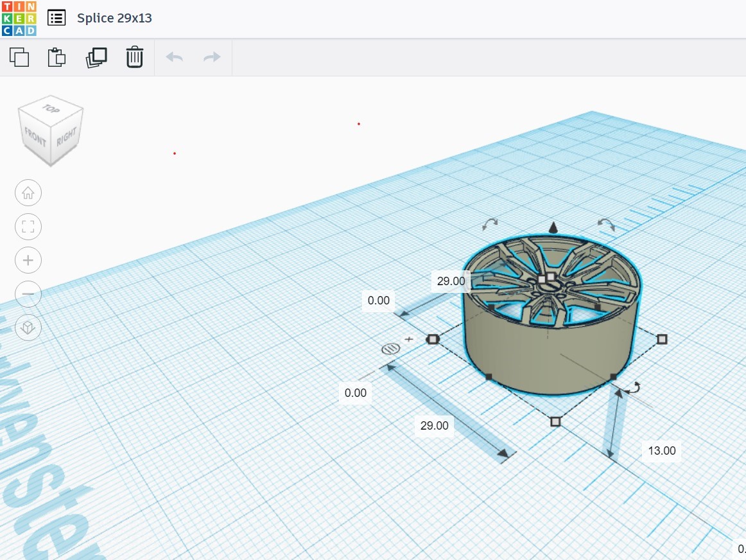Click the design name "Splice 29x13"
This screenshot has width=746, height=560.
point(115,18)
